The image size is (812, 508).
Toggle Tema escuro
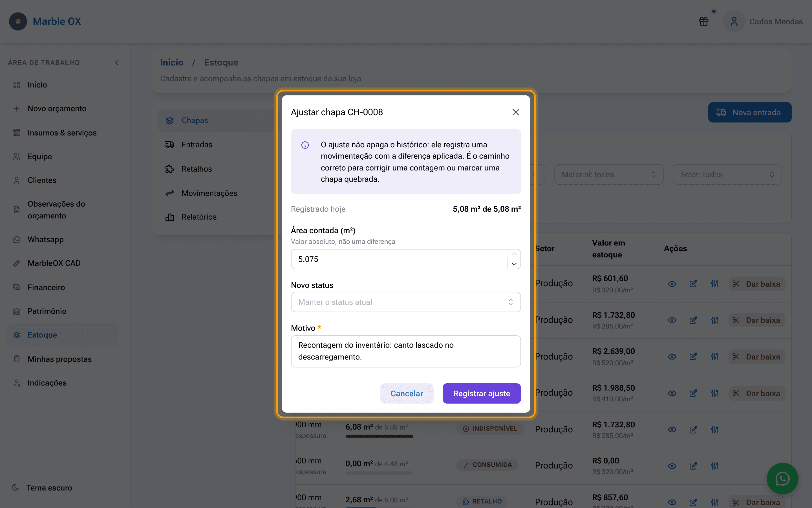42,487
